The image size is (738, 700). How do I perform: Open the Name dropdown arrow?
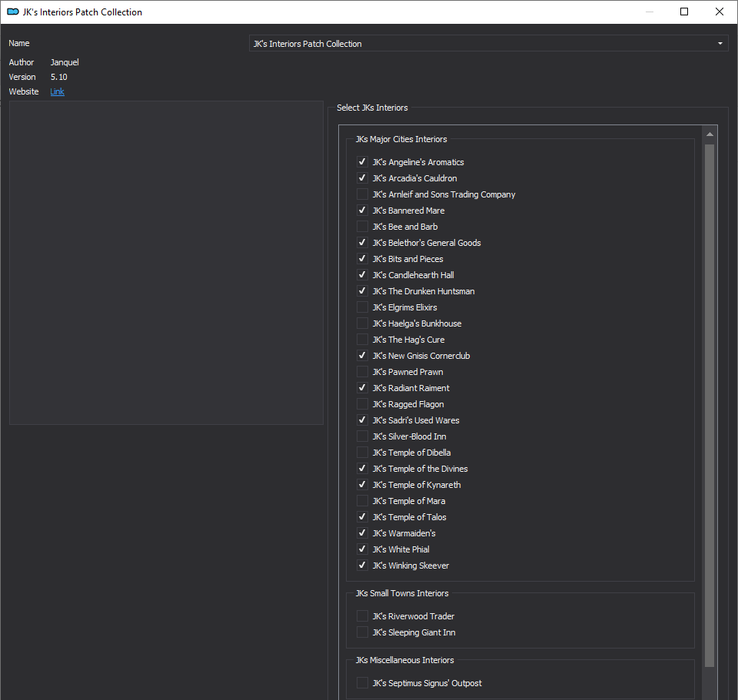coord(720,43)
